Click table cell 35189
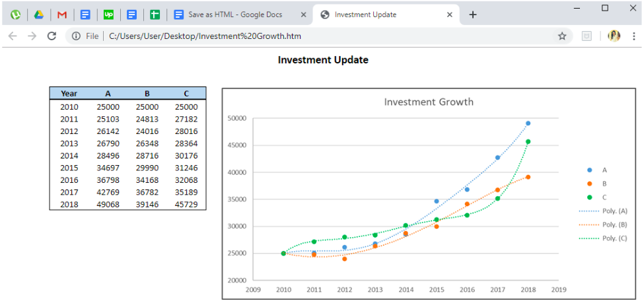Image resolution: width=644 pixels, height=307 pixels. coord(186,192)
